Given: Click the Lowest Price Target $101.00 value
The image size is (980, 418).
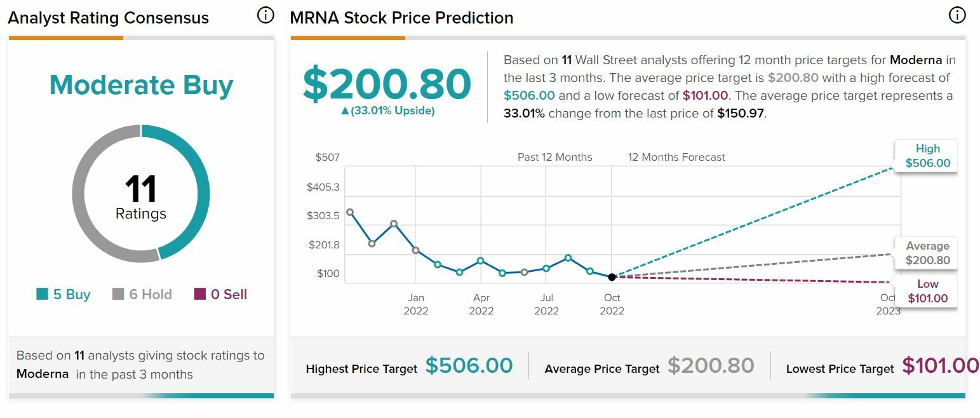Looking at the screenshot, I should pyautogui.click(x=940, y=366).
